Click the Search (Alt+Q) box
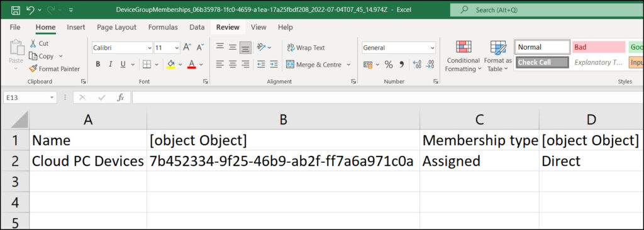644x230 pixels. (547, 10)
